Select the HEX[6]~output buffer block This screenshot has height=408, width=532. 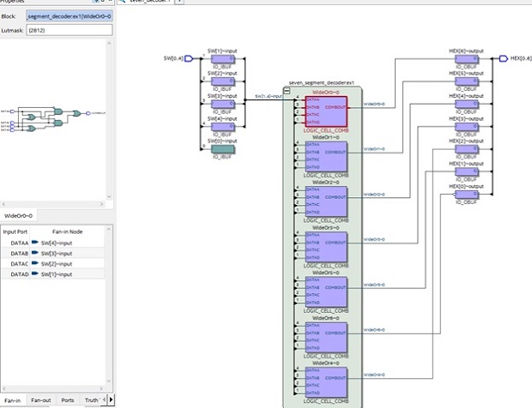[x=465, y=59]
